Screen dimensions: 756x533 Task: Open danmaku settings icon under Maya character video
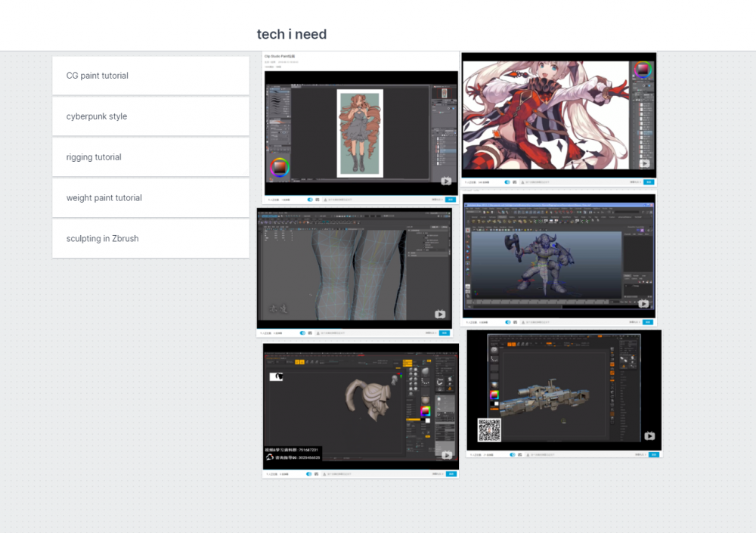click(515, 322)
